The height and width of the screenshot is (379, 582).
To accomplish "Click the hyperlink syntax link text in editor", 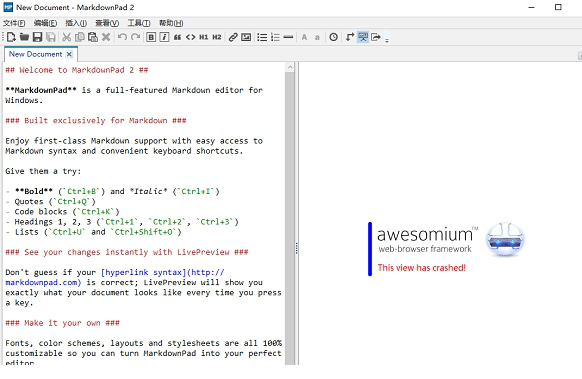I will [x=143, y=272].
